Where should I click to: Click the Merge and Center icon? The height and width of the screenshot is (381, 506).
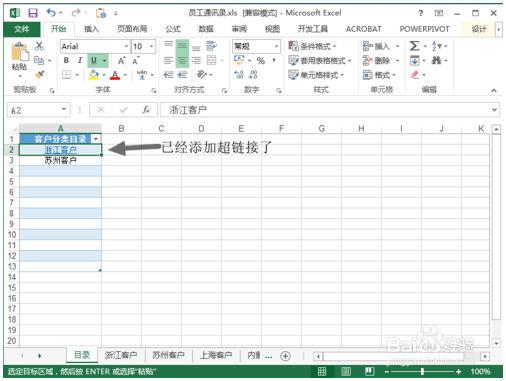point(211,60)
